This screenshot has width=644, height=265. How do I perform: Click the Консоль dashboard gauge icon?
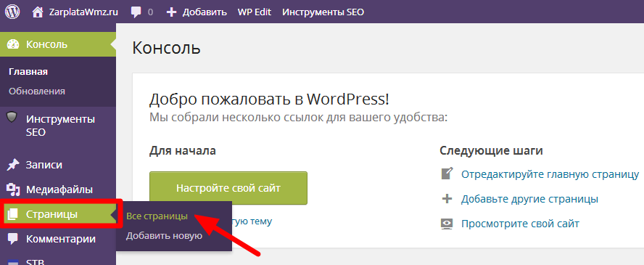coord(13,44)
